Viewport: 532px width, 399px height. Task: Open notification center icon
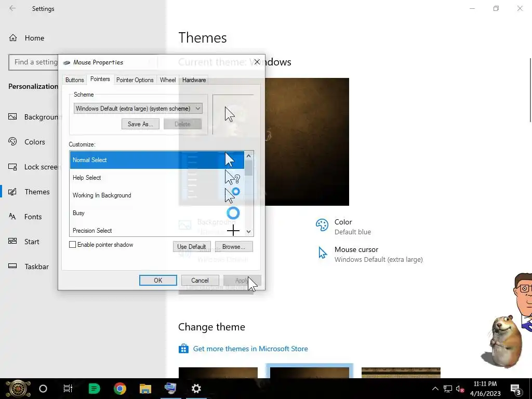tap(516, 389)
